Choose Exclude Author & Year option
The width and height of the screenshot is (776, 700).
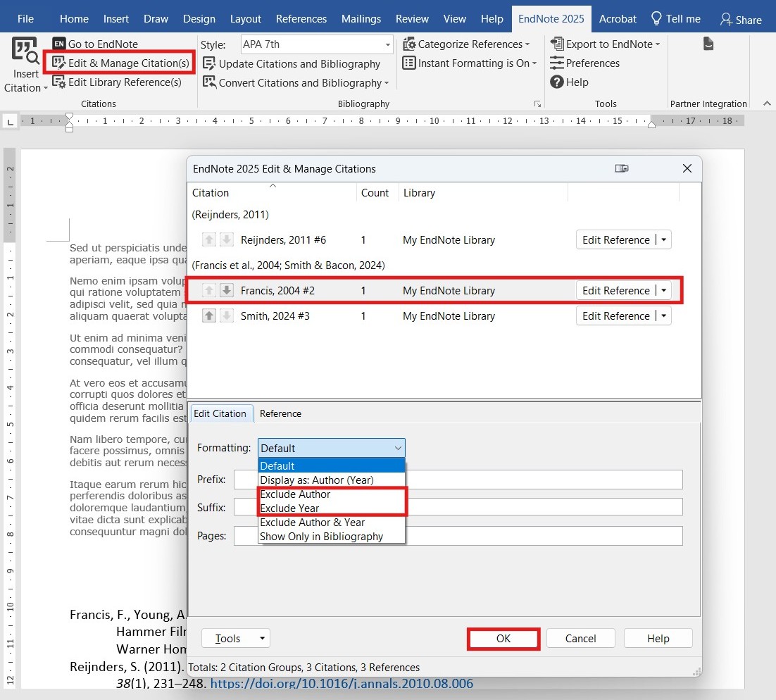[331, 523]
